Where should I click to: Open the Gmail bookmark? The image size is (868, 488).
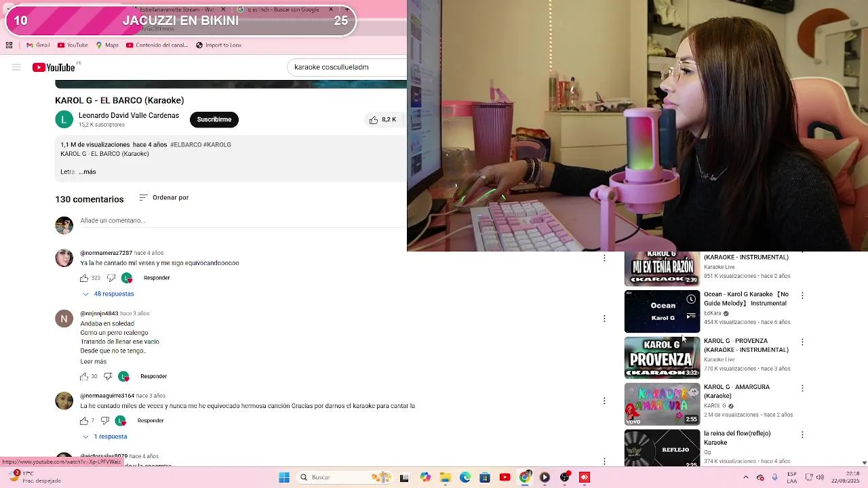coord(38,45)
